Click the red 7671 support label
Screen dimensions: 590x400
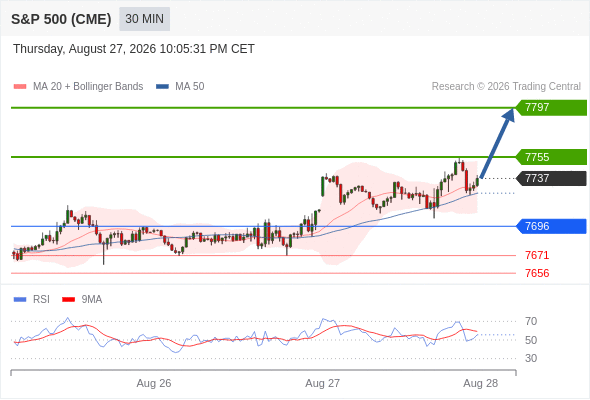(537, 256)
